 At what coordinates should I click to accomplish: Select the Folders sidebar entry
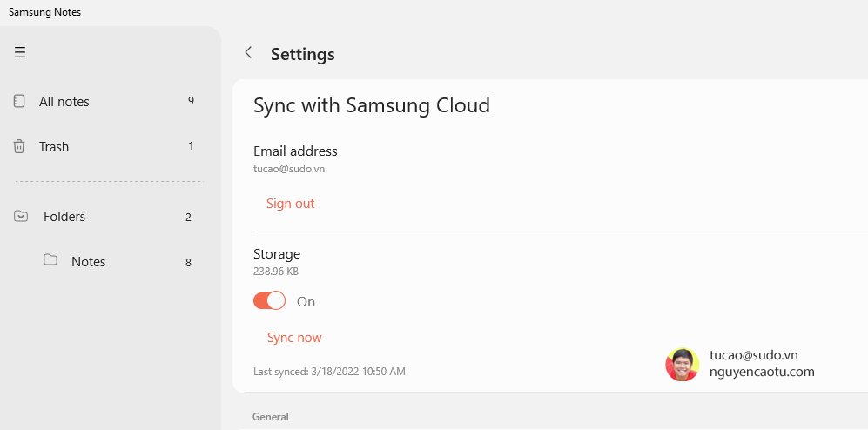(64, 217)
